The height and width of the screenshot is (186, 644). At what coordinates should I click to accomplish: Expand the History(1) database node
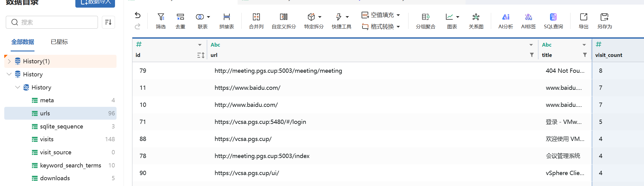click(9, 61)
